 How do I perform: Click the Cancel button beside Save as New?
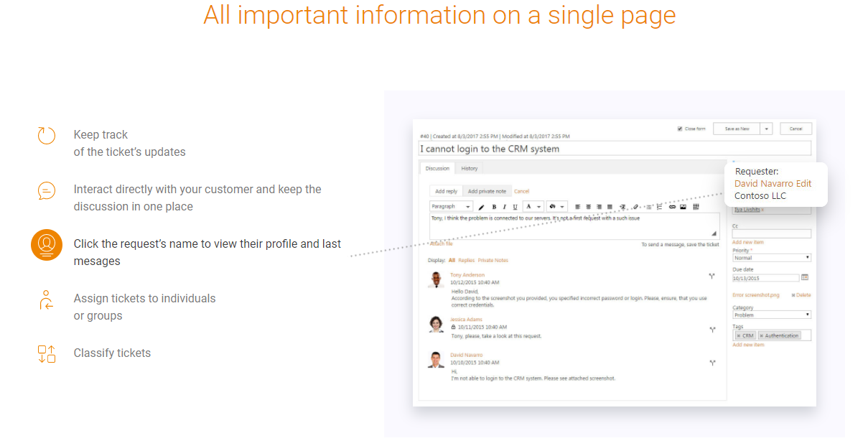(x=795, y=129)
